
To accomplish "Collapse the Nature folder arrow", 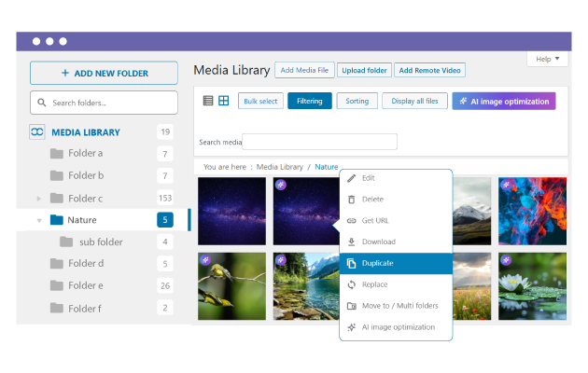I will click(38, 221).
